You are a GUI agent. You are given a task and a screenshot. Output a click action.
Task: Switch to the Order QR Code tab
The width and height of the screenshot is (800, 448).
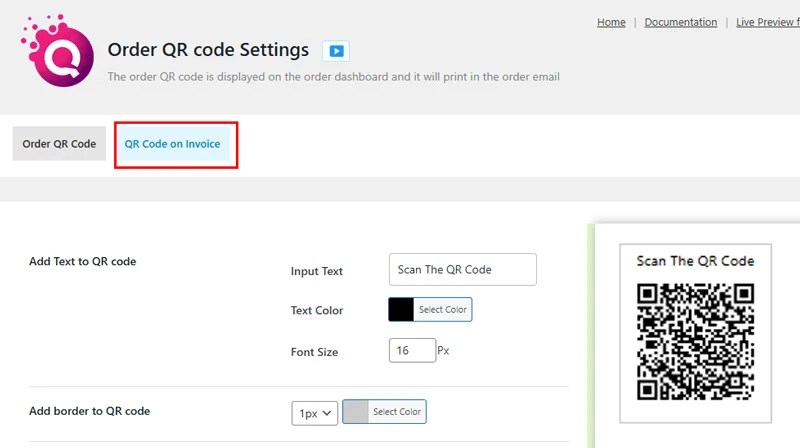(59, 144)
